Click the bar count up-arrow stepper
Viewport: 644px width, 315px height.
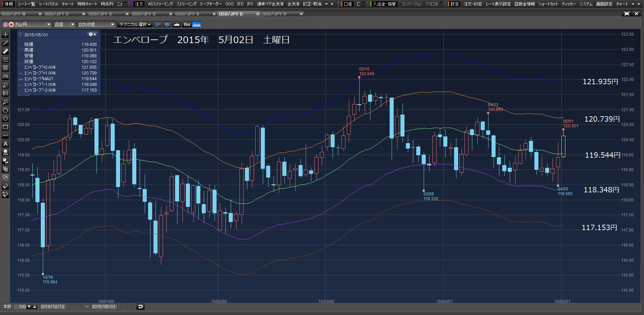coord(34,307)
